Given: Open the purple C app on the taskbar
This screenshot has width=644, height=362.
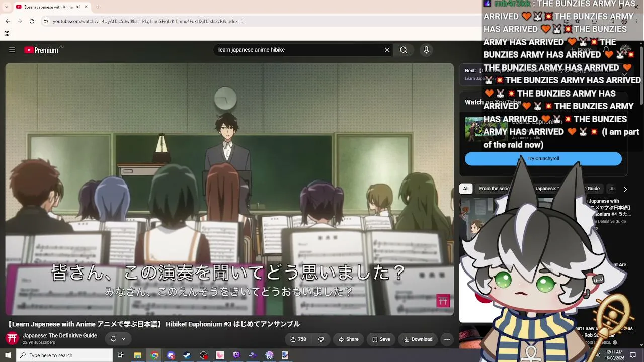Looking at the screenshot, I should click(x=236, y=355).
